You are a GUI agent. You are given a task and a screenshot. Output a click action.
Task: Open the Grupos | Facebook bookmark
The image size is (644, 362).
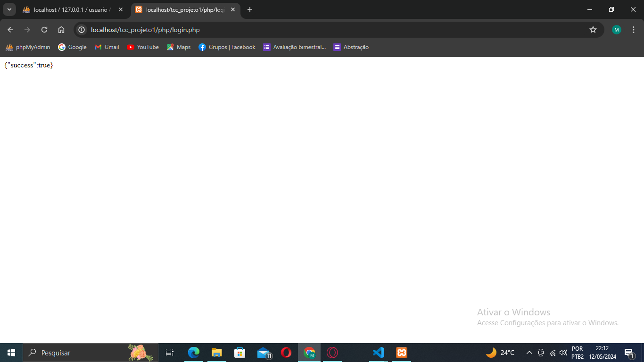coord(227,47)
